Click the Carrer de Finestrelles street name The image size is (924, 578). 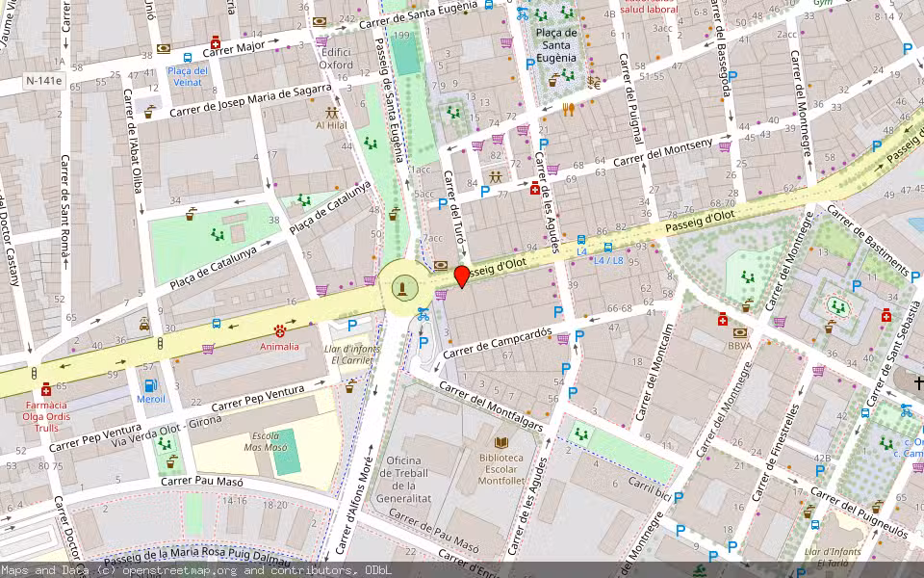click(776, 453)
